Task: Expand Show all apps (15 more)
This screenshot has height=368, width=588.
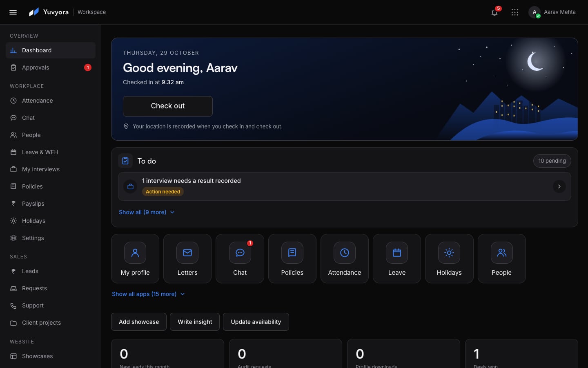Action: tap(148, 294)
